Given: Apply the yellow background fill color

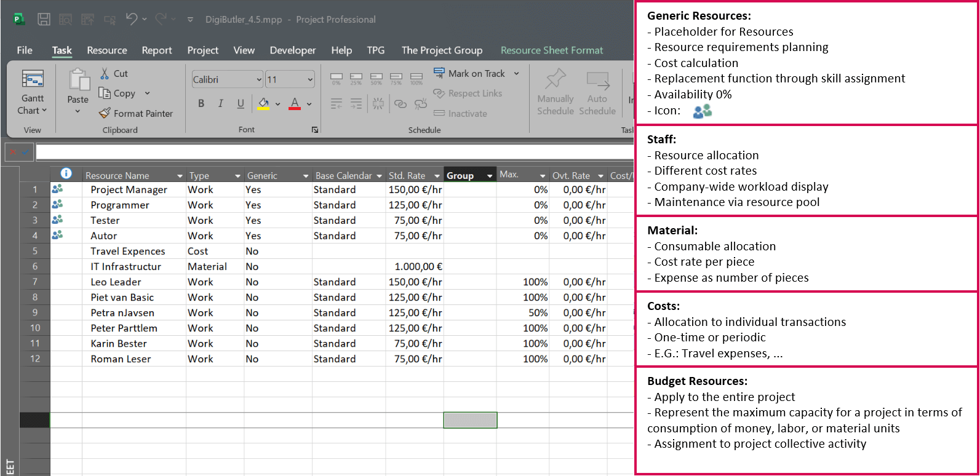Looking at the screenshot, I should [263, 103].
